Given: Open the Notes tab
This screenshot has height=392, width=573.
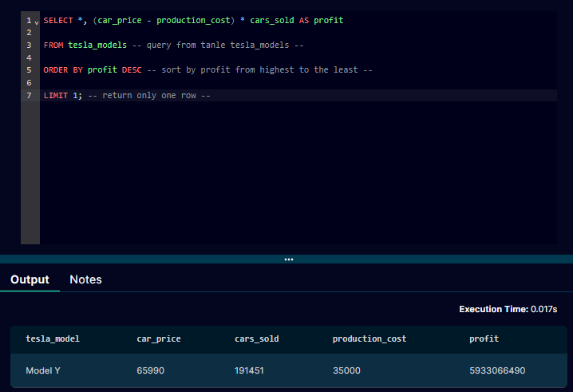Looking at the screenshot, I should 85,279.
